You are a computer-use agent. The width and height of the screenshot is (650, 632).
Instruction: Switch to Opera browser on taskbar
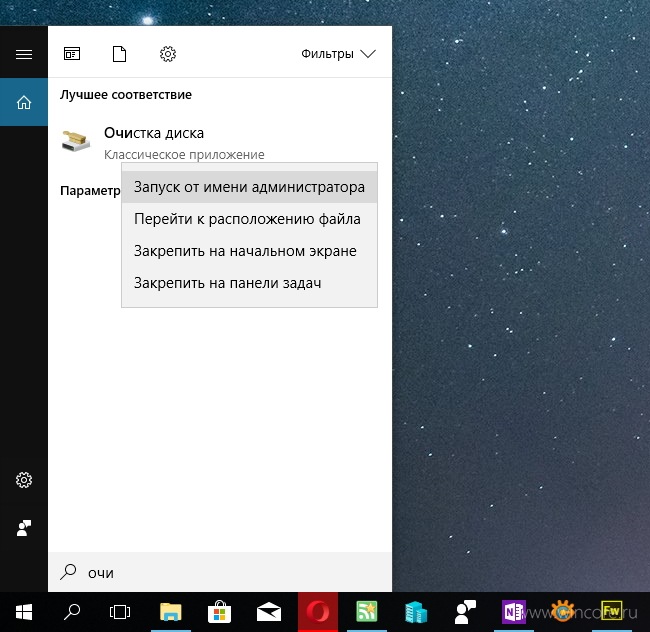pyautogui.click(x=318, y=612)
